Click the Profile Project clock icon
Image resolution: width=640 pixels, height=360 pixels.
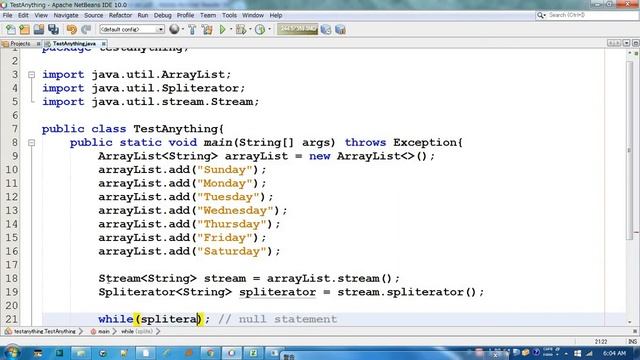pyautogui.click(x=260, y=29)
